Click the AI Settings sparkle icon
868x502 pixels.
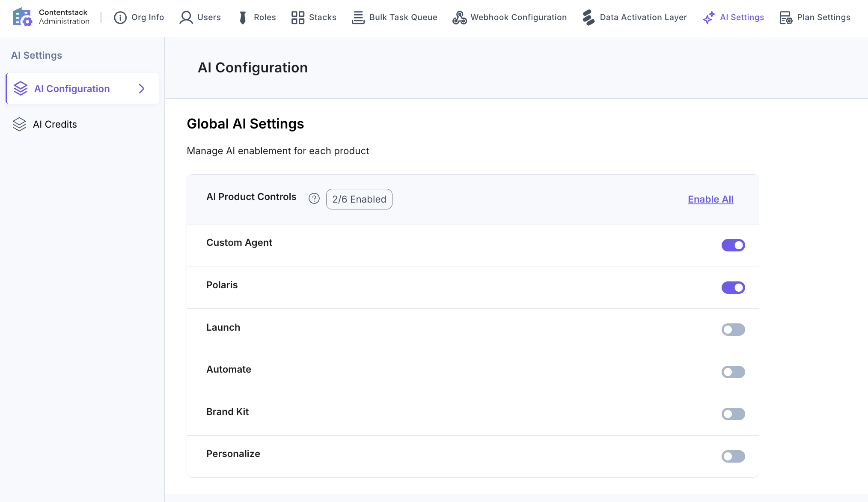point(709,18)
